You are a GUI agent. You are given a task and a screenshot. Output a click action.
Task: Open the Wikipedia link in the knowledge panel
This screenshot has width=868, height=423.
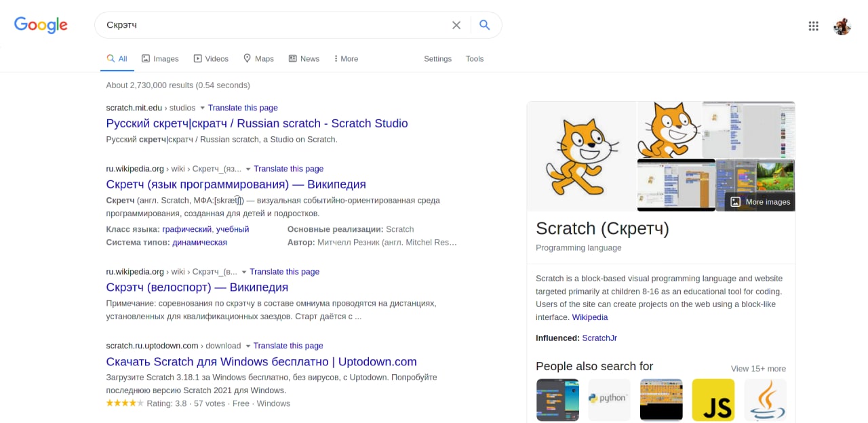589,317
